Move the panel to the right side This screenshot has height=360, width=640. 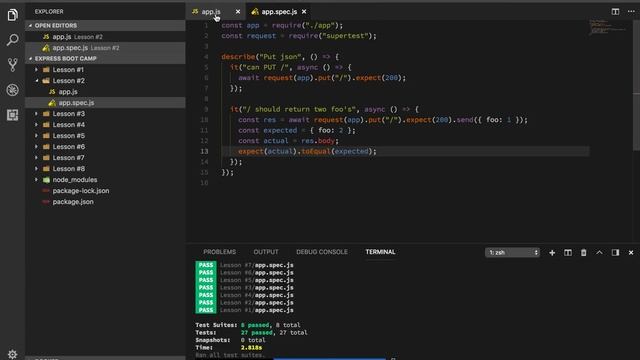point(615,253)
